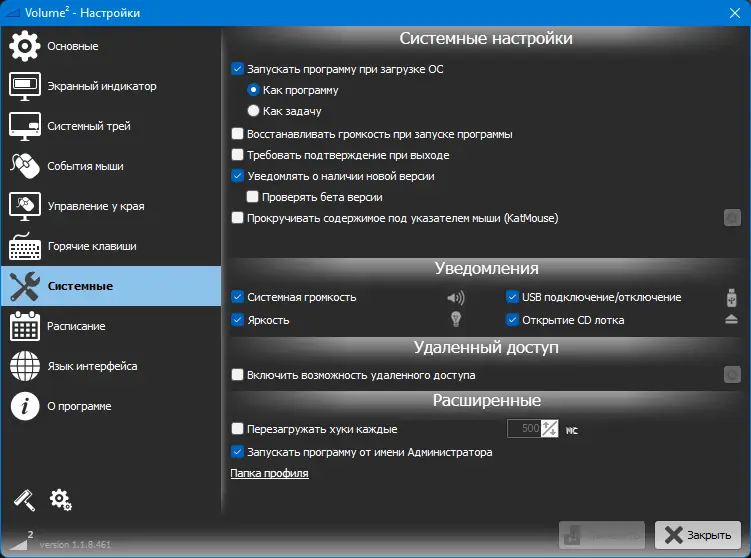Click the version 1.1.8.461 text
Image resolution: width=751 pixels, height=558 pixels.
click(75, 545)
